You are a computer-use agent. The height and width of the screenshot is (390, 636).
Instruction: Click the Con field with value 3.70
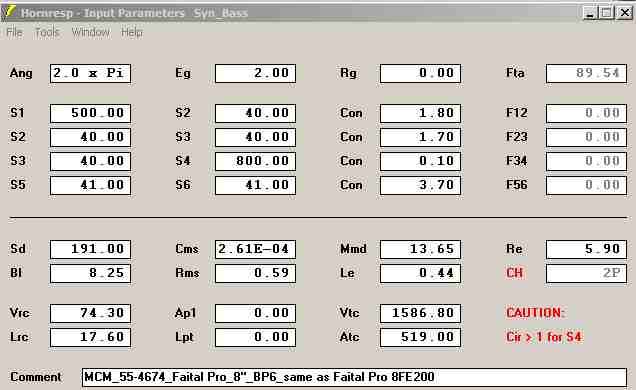point(420,185)
